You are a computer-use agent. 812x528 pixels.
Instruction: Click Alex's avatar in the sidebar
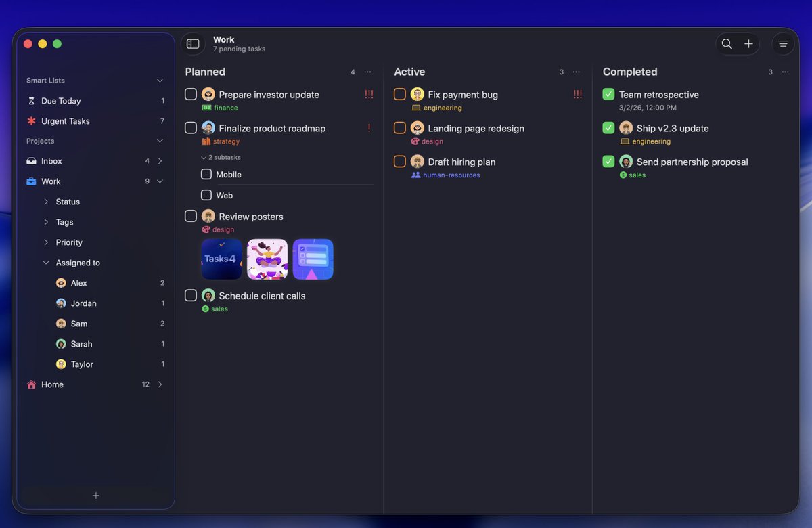pyautogui.click(x=61, y=283)
